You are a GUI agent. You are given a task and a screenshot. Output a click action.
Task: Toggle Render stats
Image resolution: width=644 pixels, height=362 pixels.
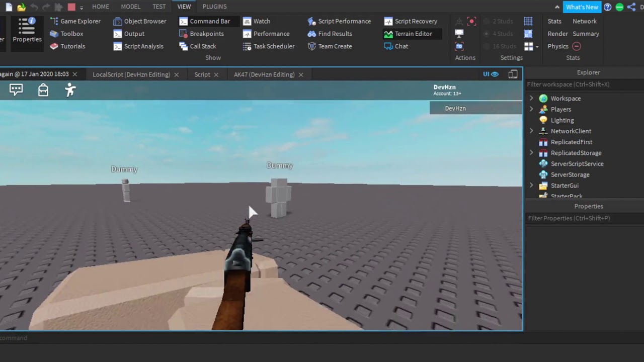[557, 34]
